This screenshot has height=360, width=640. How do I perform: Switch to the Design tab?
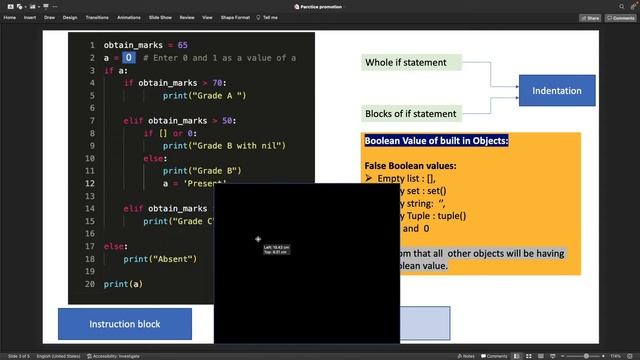pos(70,18)
